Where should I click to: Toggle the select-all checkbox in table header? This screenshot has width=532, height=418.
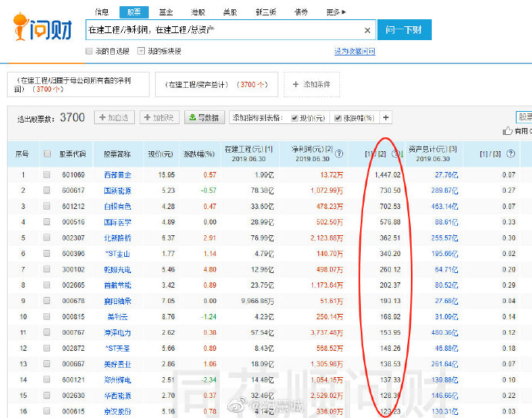[47, 153]
